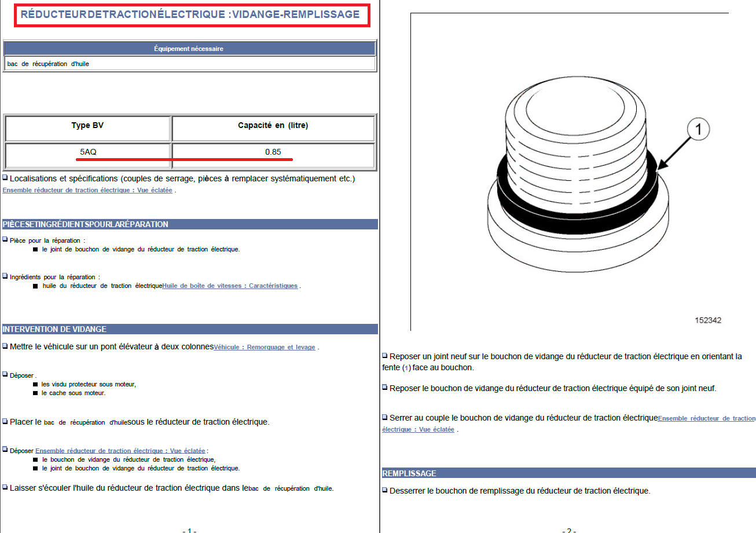
Task: Click the "Capacité en (litre)" column header
Action: [x=273, y=126]
